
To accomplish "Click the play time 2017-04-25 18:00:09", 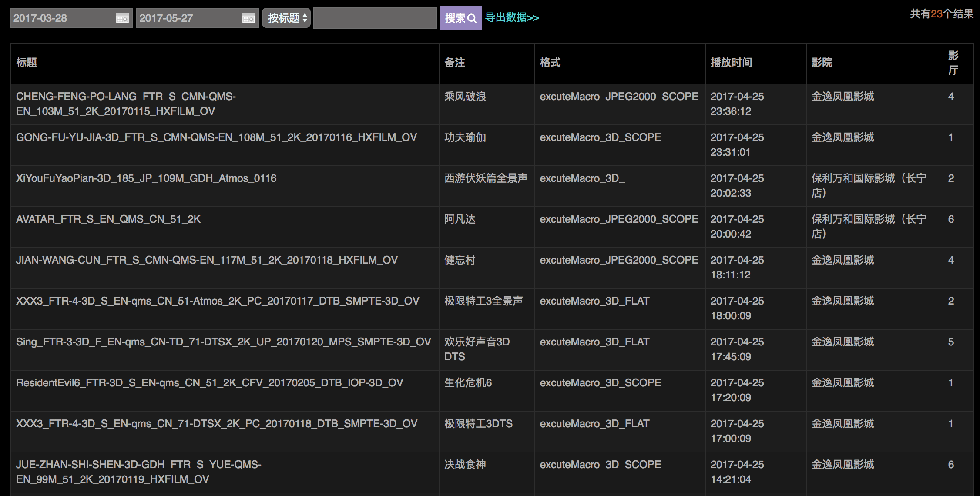I will [x=737, y=308].
